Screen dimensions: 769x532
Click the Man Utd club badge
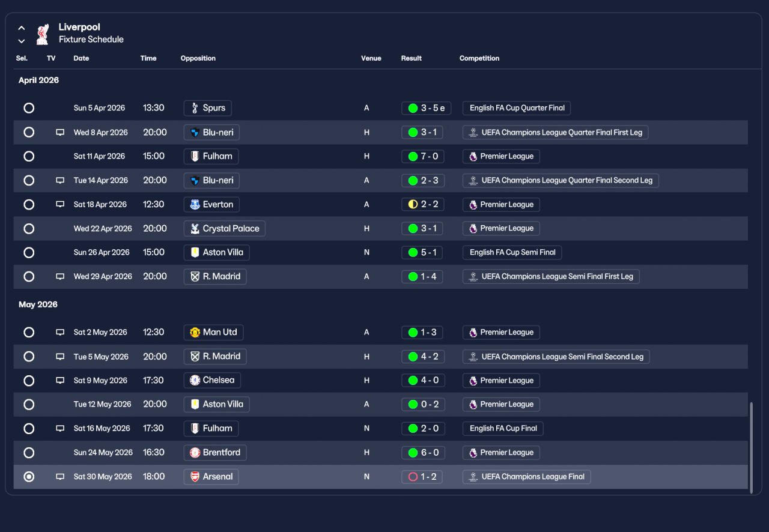click(195, 332)
